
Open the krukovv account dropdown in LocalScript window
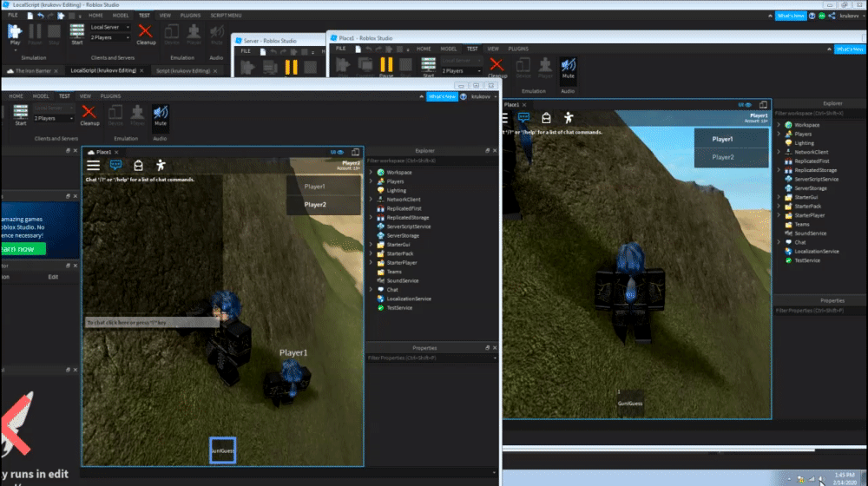click(851, 16)
